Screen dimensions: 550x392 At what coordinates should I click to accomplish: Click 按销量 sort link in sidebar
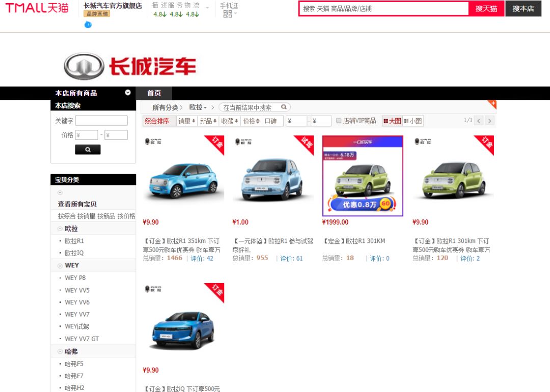(86, 216)
